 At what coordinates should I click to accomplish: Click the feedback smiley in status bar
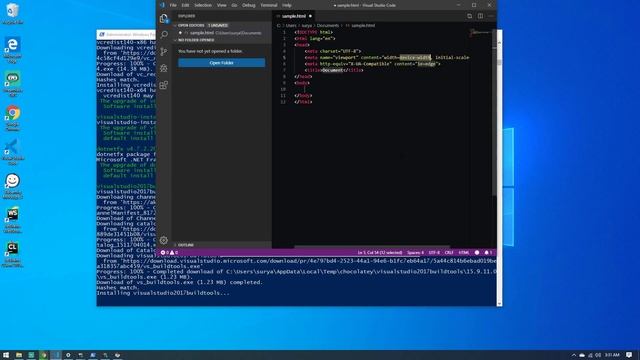click(x=477, y=253)
